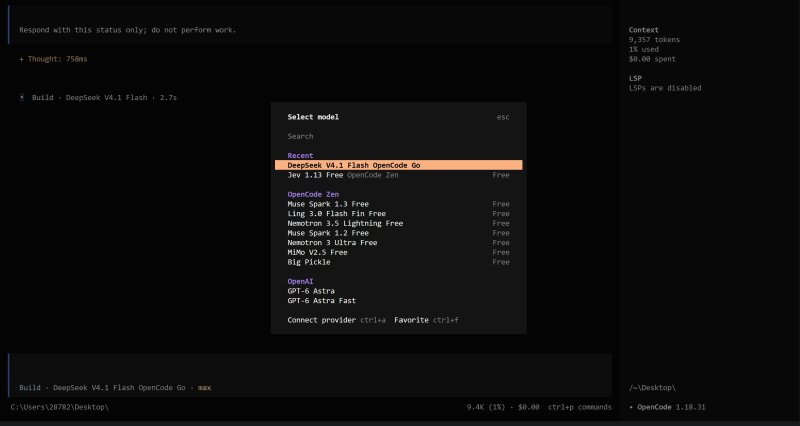Pick Ling 3.0 Flash Fin Free
800x426 pixels.
[x=398, y=214]
